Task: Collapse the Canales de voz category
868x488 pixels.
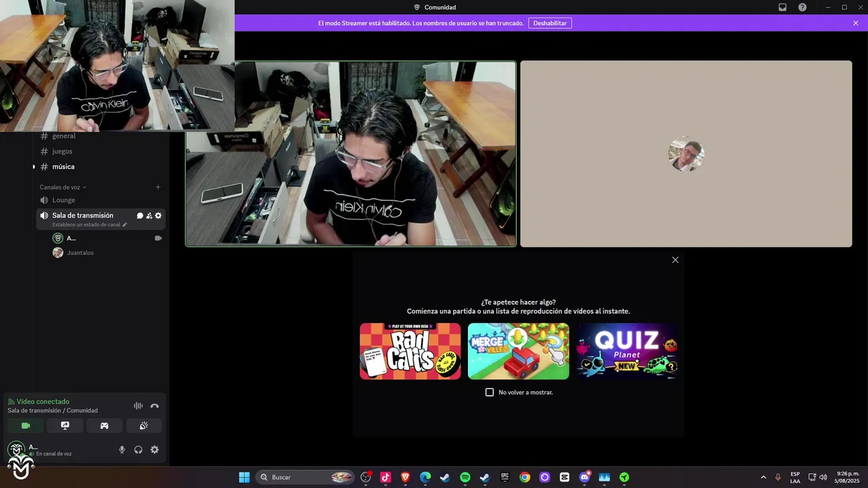Action: [x=63, y=187]
